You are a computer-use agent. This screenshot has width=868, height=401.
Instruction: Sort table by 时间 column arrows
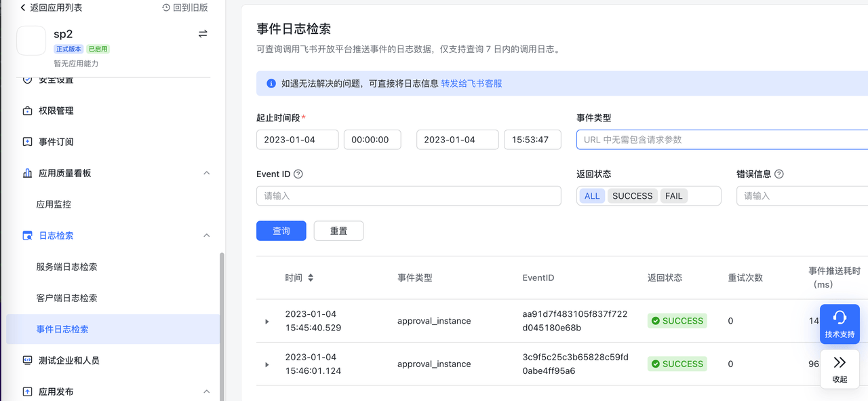coord(311,278)
